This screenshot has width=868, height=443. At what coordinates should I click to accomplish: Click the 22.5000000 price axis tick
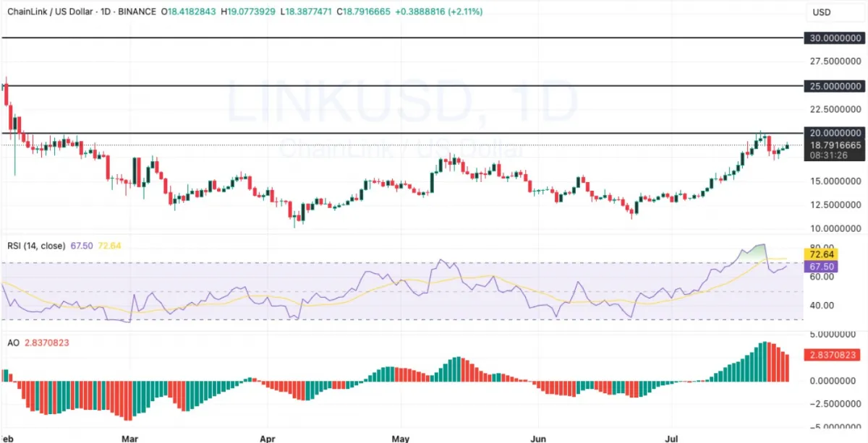click(x=836, y=109)
